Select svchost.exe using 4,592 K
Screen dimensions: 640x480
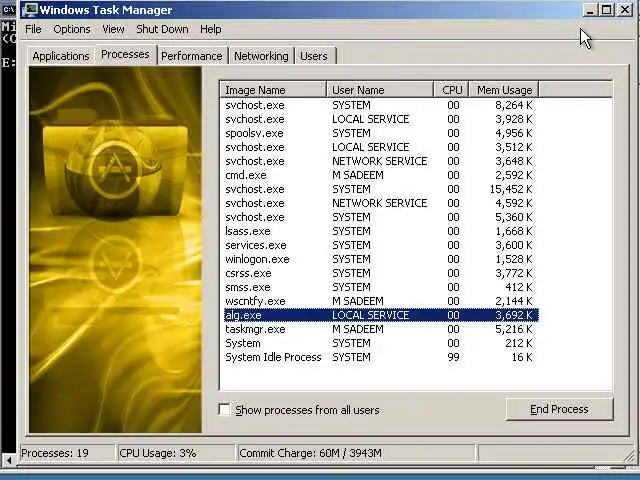[381, 203]
